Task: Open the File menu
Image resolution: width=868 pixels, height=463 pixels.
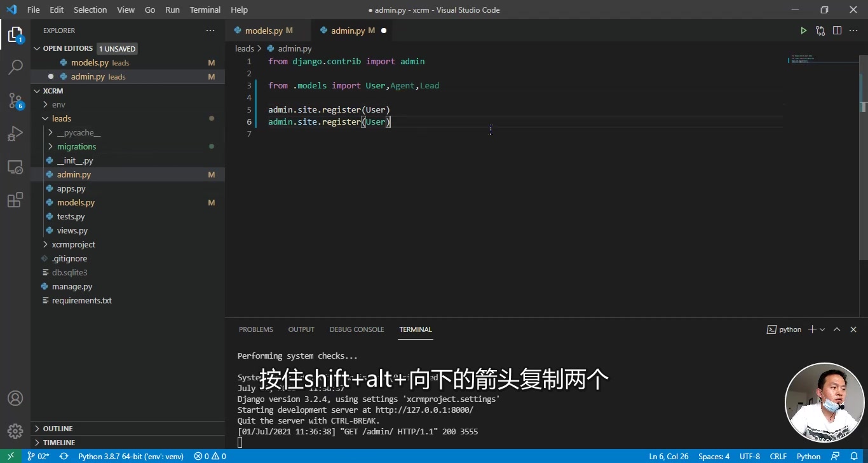Action: click(x=34, y=10)
